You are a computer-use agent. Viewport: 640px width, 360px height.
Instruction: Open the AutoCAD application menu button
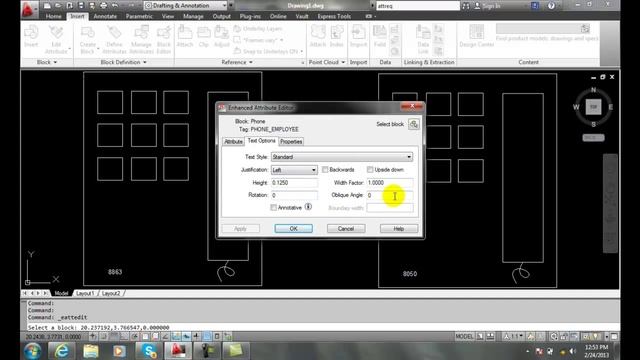(x=28, y=9)
